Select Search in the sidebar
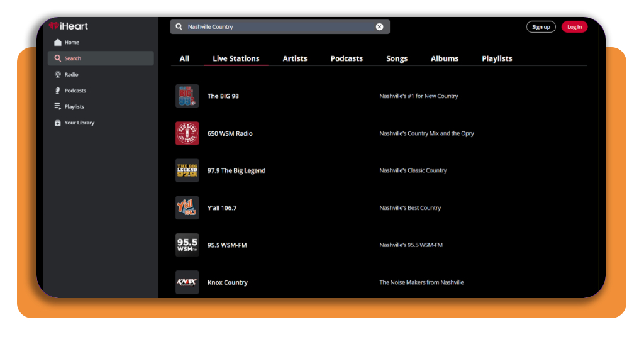644x337 pixels. click(101, 58)
